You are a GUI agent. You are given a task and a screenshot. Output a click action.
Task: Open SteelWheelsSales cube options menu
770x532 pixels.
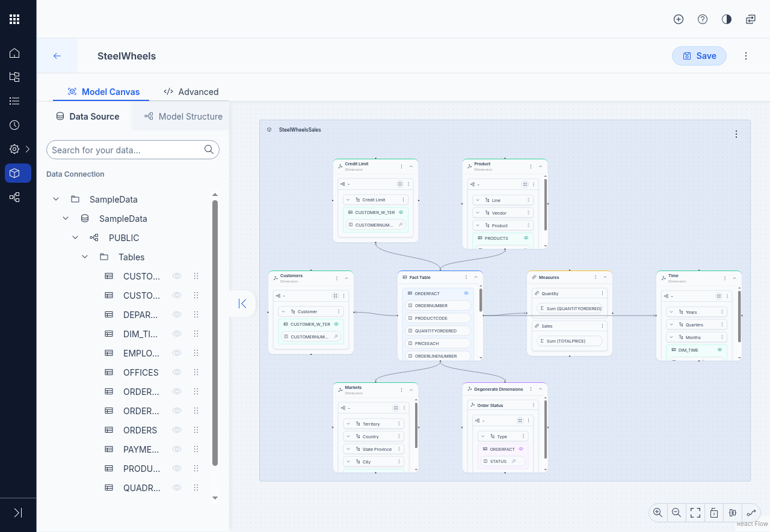(x=736, y=134)
